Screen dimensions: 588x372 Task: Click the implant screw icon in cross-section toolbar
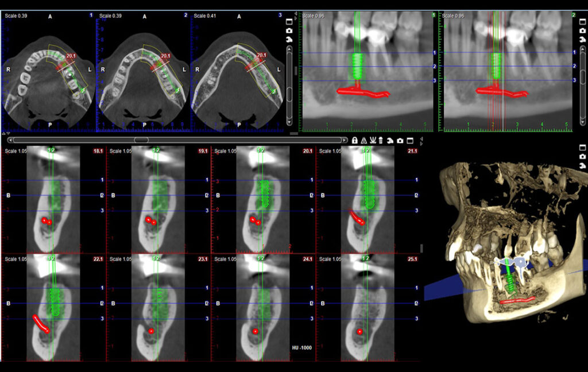[381, 140]
